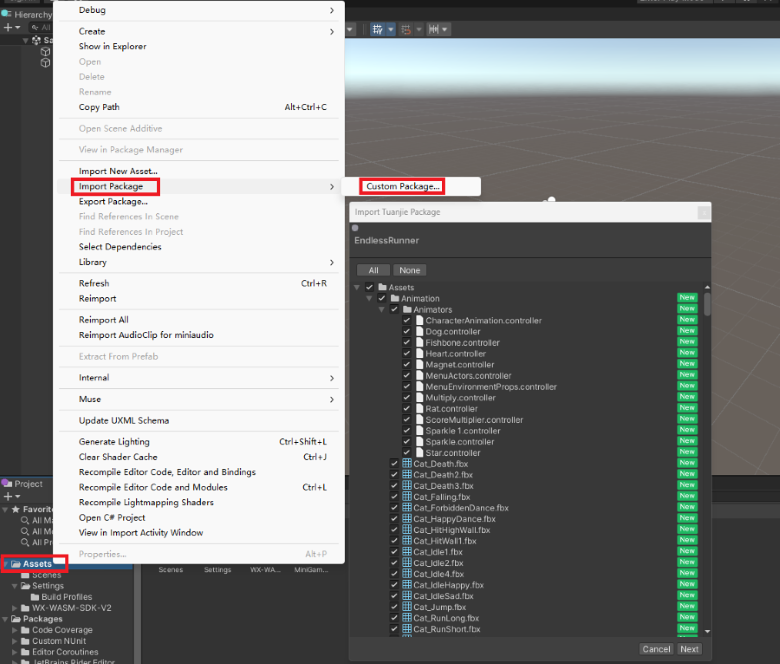The width and height of the screenshot is (780, 664).
Task: Click the None button to deselect all
Action: [x=408, y=270]
